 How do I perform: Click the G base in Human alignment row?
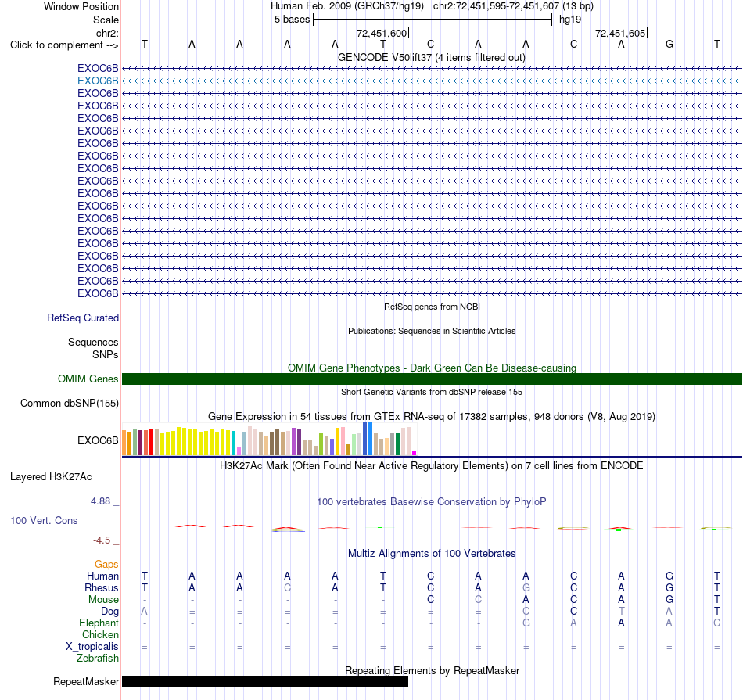(669, 576)
